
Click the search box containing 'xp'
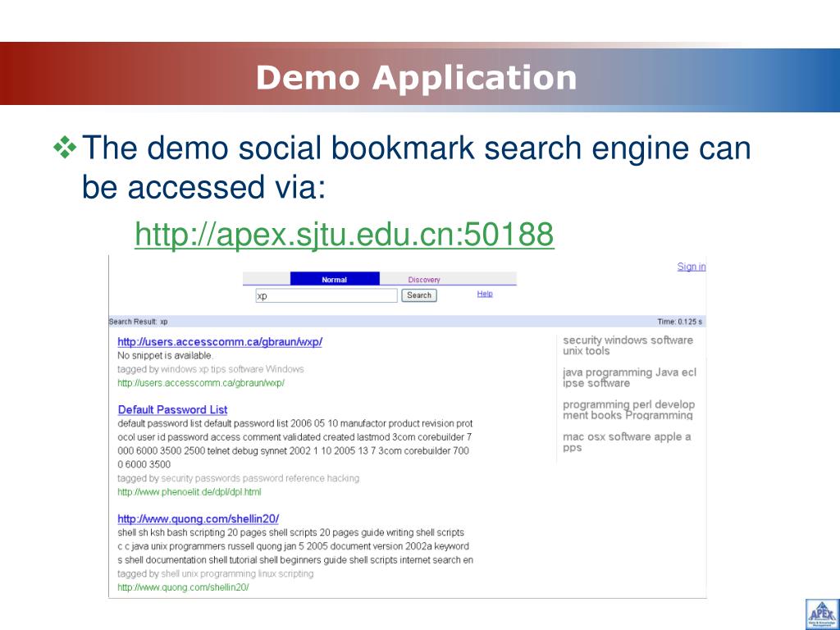tap(326, 295)
